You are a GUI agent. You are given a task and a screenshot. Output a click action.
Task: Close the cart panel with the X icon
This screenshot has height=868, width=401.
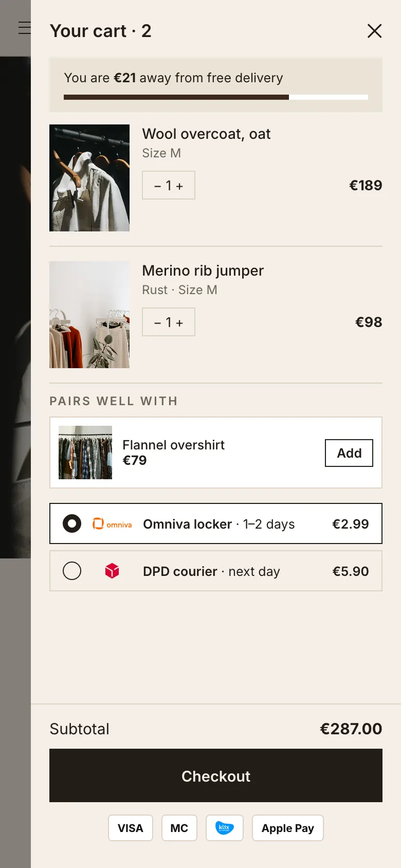pyautogui.click(x=375, y=31)
